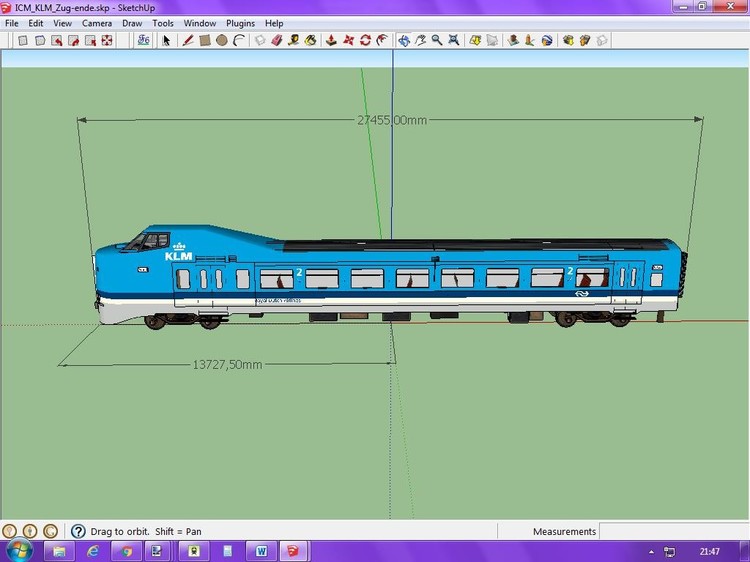The image size is (750, 562).
Task: Click square icon with right-curving red arrow
Action: point(74,41)
